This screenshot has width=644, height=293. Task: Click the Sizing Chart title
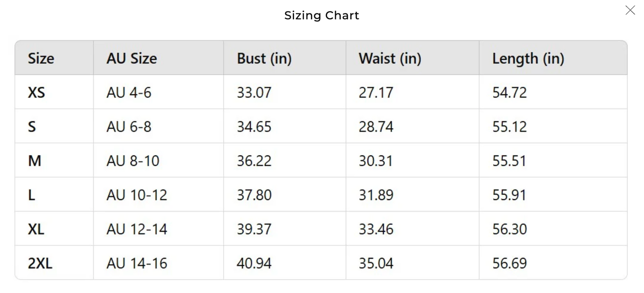pyautogui.click(x=322, y=15)
